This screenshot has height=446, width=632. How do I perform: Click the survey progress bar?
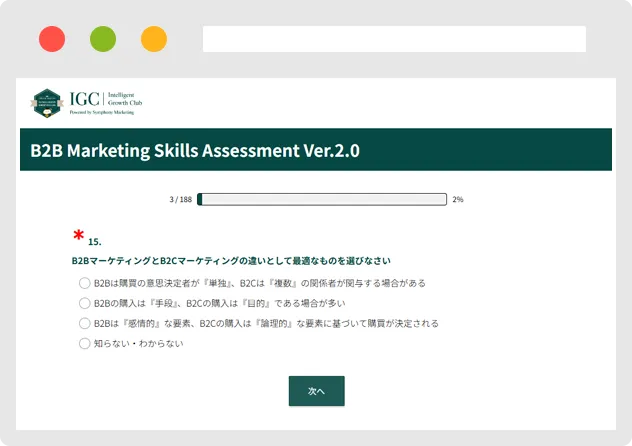[x=322, y=199]
